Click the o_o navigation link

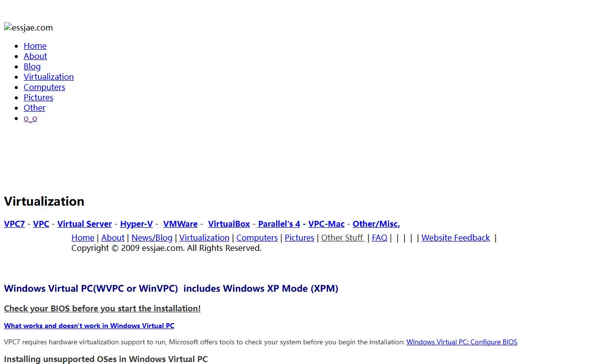click(x=30, y=118)
